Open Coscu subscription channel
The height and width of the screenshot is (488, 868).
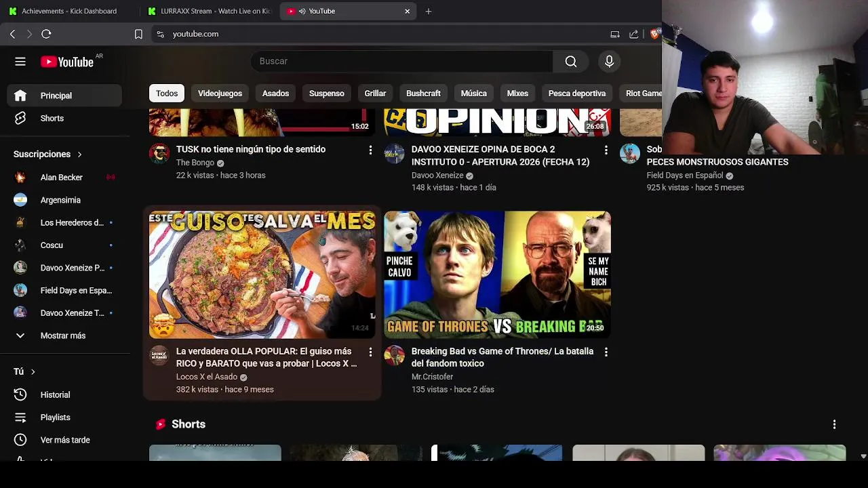pyautogui.click(x=64, y=245)
